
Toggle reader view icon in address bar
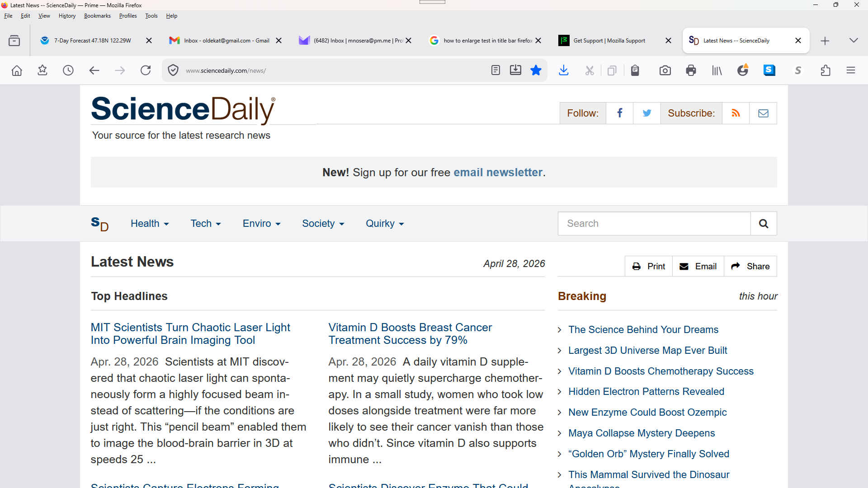(x=495, y=70)
